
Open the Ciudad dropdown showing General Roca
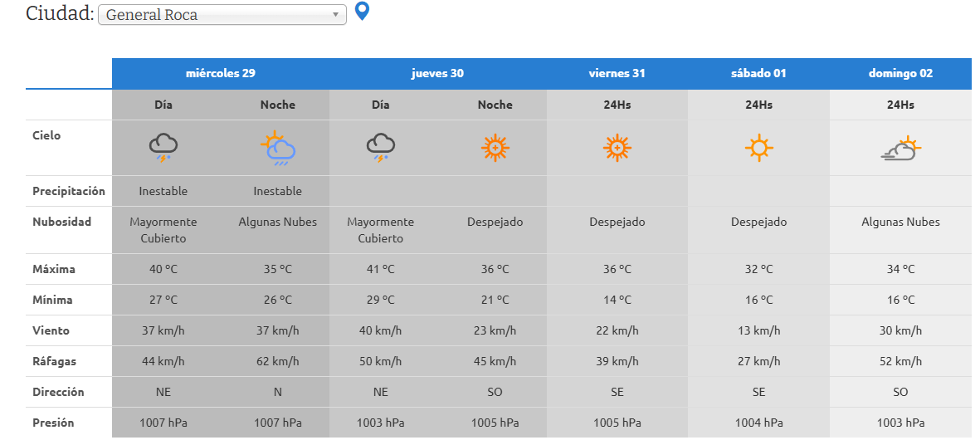pos(222,15)
